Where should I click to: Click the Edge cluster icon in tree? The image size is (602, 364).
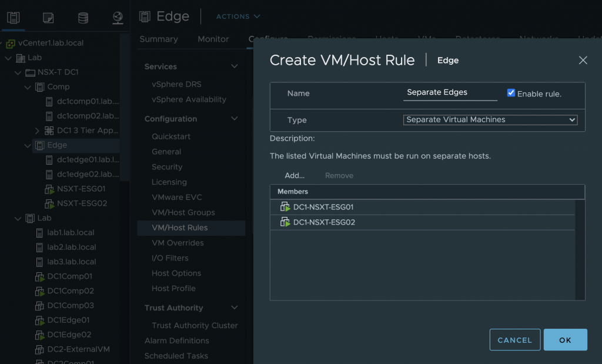point(39,145)
